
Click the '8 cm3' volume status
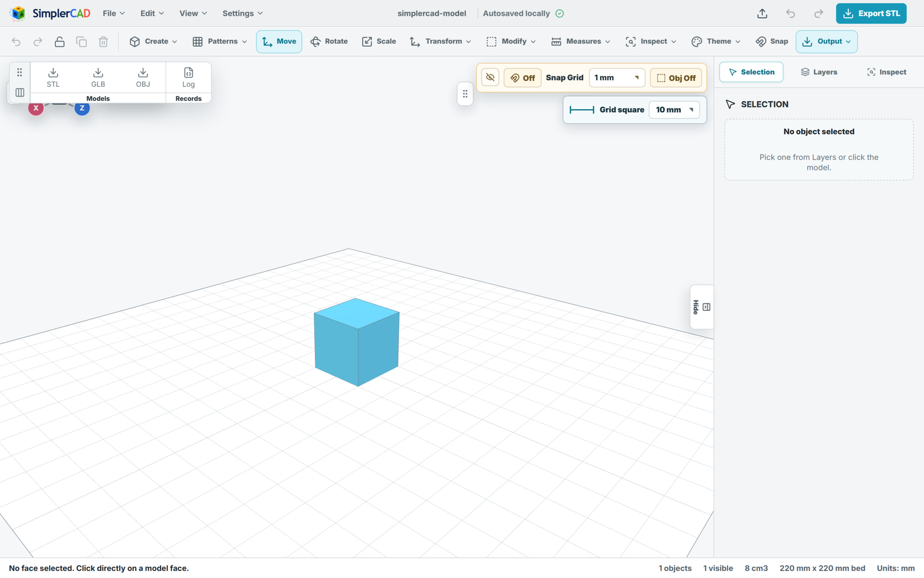click(756, 568)
